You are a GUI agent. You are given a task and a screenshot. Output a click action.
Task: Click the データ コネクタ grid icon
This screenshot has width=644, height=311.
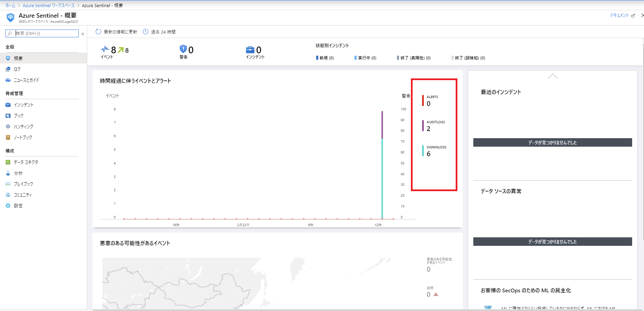pos(8,162)
